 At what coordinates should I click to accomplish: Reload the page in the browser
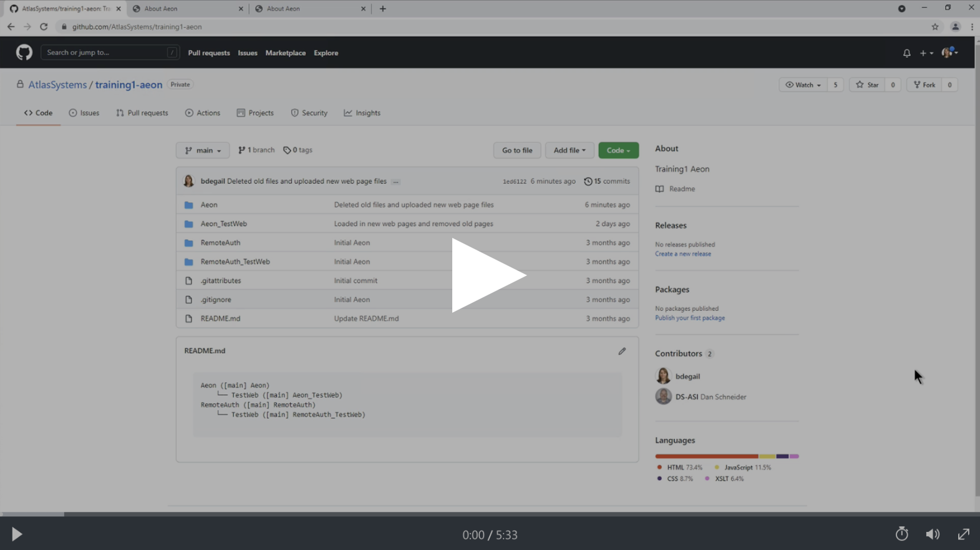(x=44, y=27)
